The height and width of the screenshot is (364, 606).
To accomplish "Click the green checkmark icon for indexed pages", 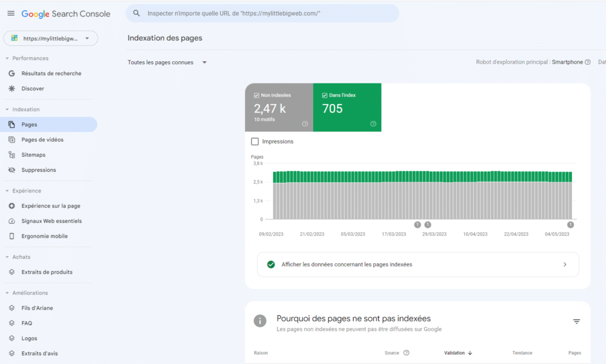I will (271, 264).
